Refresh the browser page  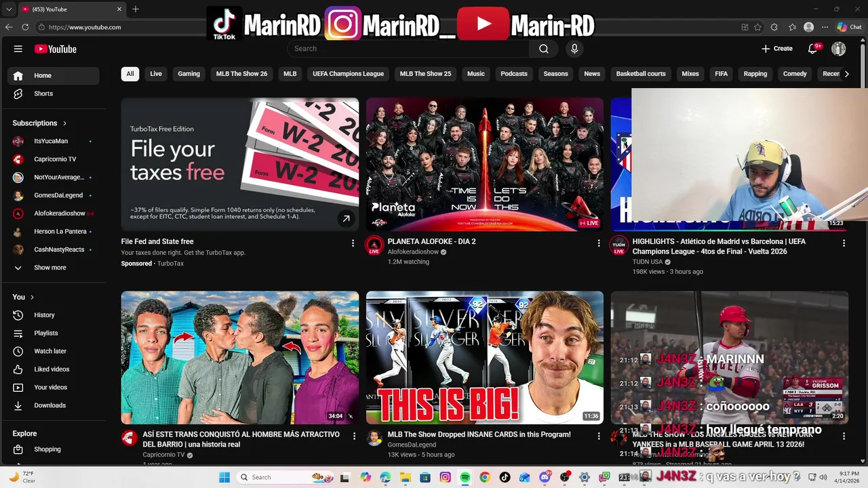(x=25, y=27)
